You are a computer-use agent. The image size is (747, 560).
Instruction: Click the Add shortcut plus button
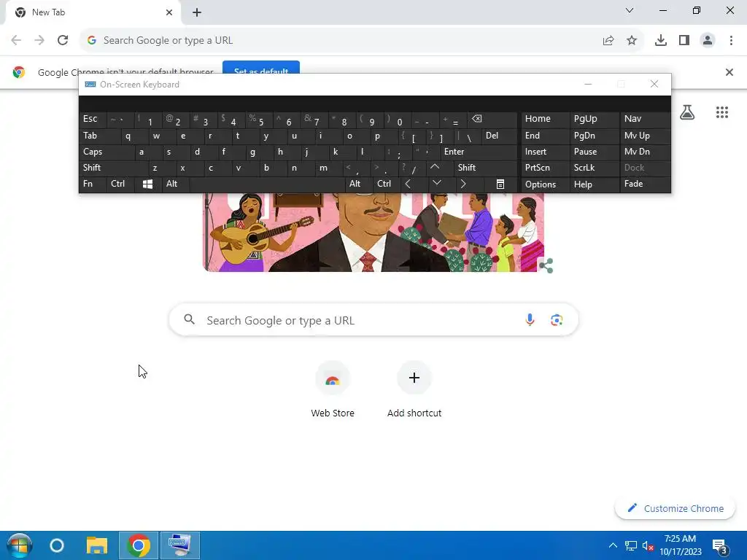[414, 378]
